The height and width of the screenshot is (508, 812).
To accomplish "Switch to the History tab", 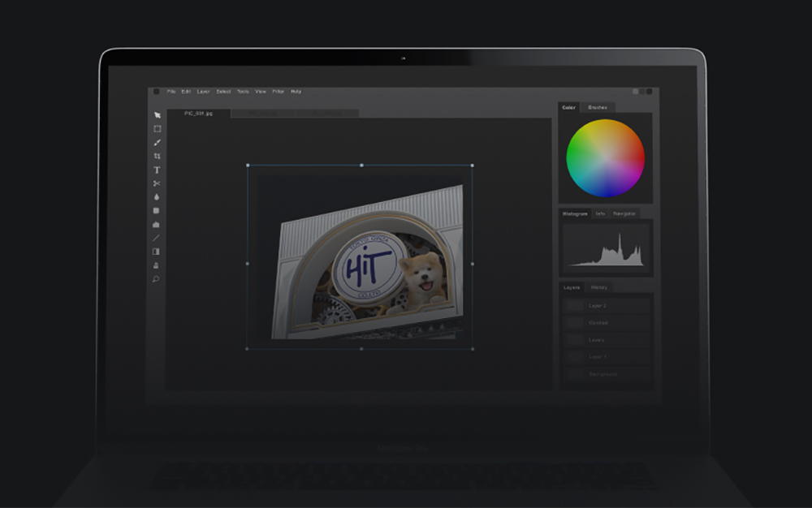I will [598, 287].
